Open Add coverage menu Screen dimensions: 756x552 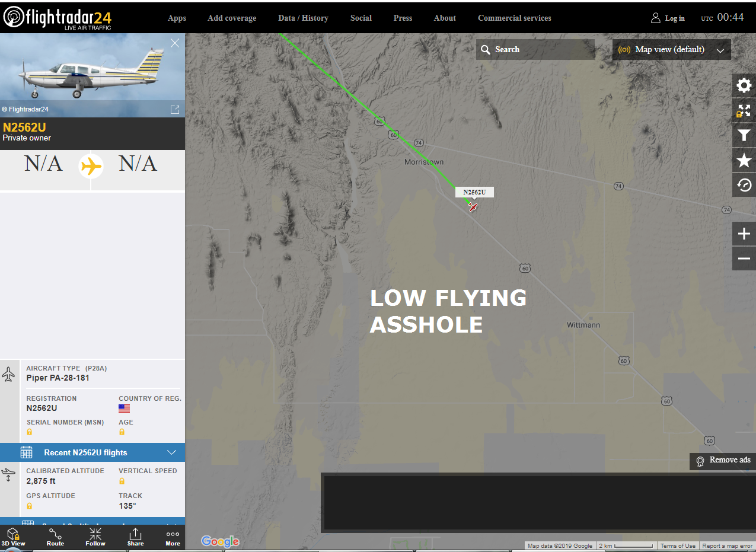click(x=232, y=18)
